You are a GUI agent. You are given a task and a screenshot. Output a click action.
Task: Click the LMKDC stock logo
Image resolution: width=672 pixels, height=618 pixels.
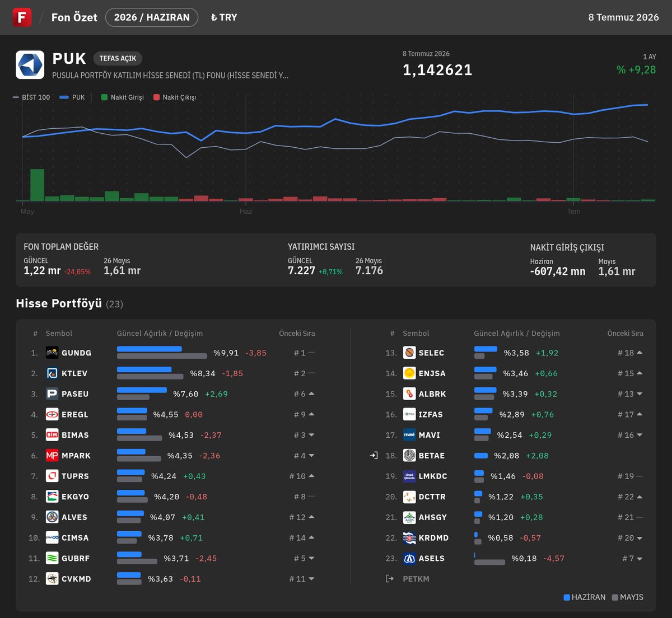[409, 476]
